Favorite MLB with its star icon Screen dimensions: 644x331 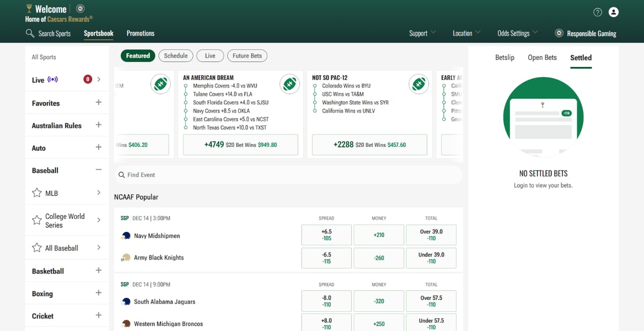37,193
